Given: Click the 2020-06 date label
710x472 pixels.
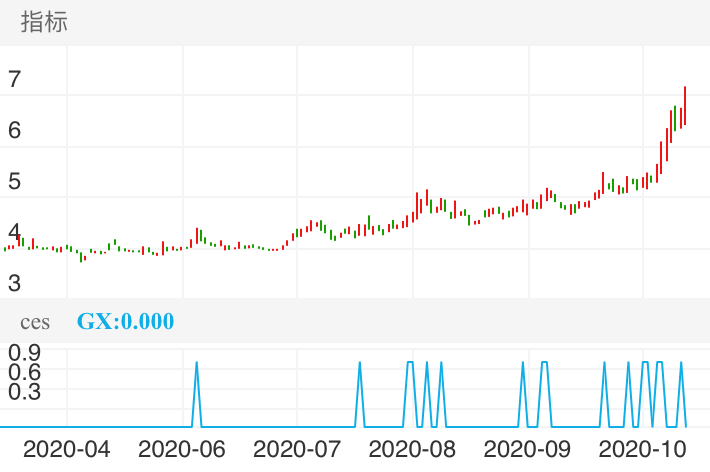Looking at the screenshot, I should pyautogui.click(x=181, y=449).
